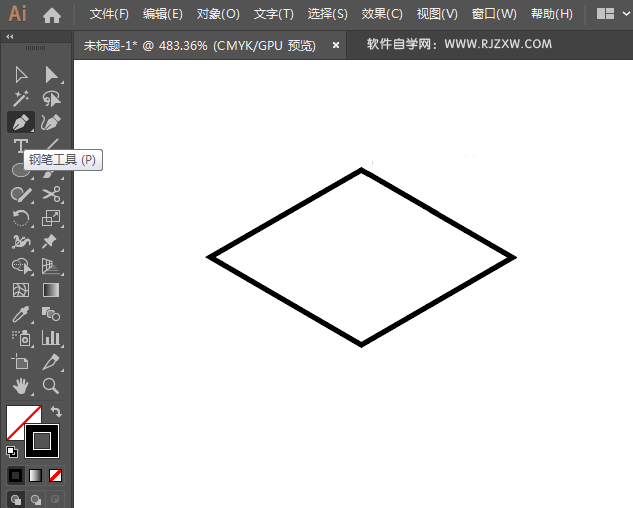Enable Draw Inside mode
Viewport: 633px width, 508px height.
[x=55, y=500]
